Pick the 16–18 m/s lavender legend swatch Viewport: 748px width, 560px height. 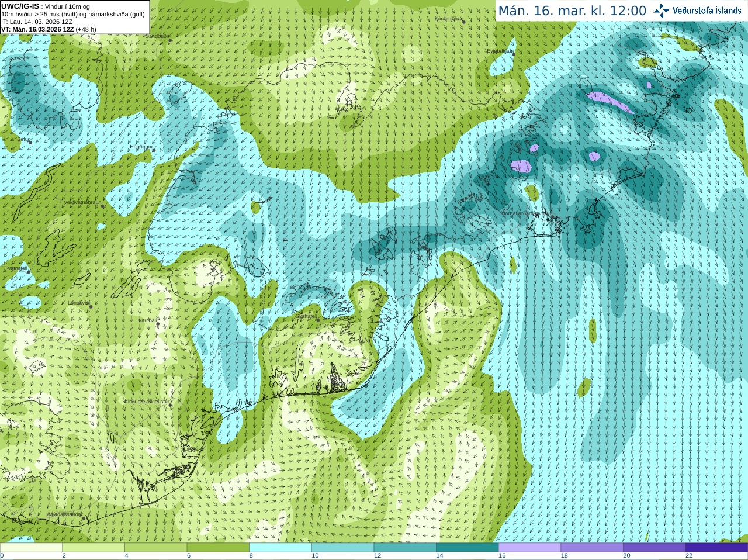pos(529,547)
